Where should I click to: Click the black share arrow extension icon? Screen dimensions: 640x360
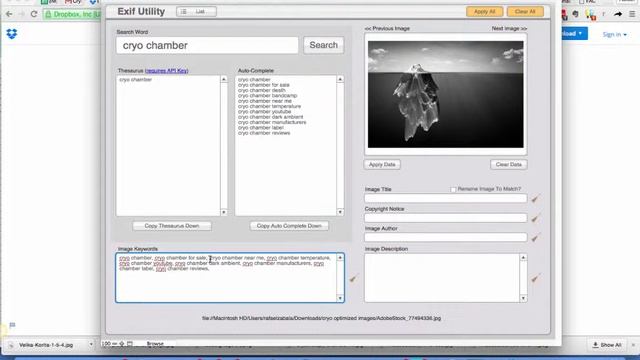coord(618,14)
